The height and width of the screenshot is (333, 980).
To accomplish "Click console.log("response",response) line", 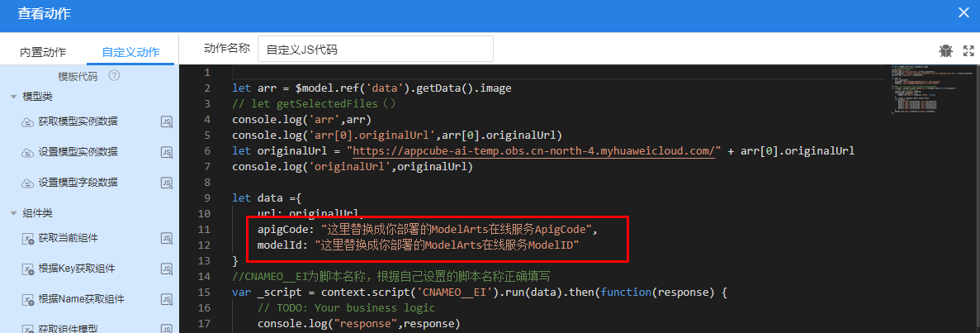I will tap(358, 324).
